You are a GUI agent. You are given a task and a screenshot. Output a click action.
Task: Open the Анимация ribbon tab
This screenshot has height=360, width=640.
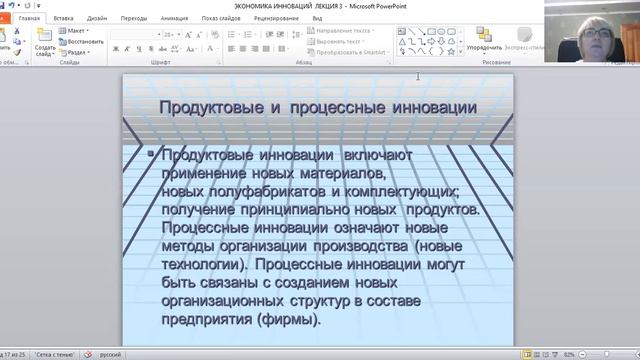[x=174, y=18]
